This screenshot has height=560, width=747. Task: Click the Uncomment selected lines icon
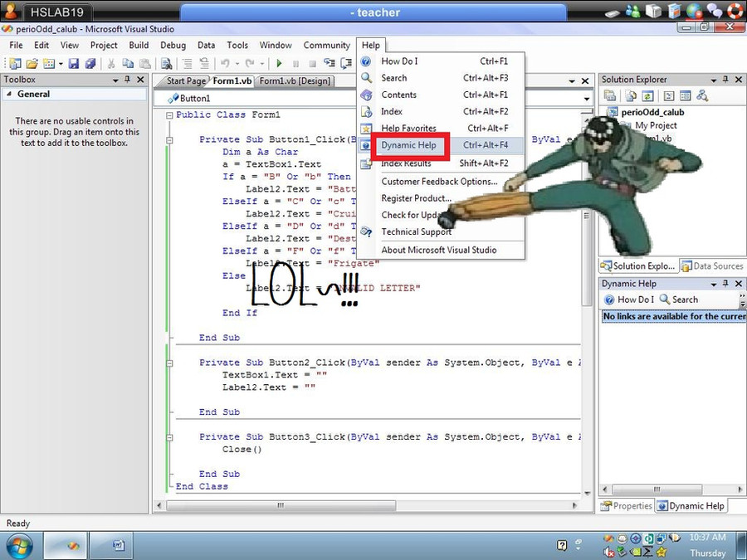click(x=204, y=63)
